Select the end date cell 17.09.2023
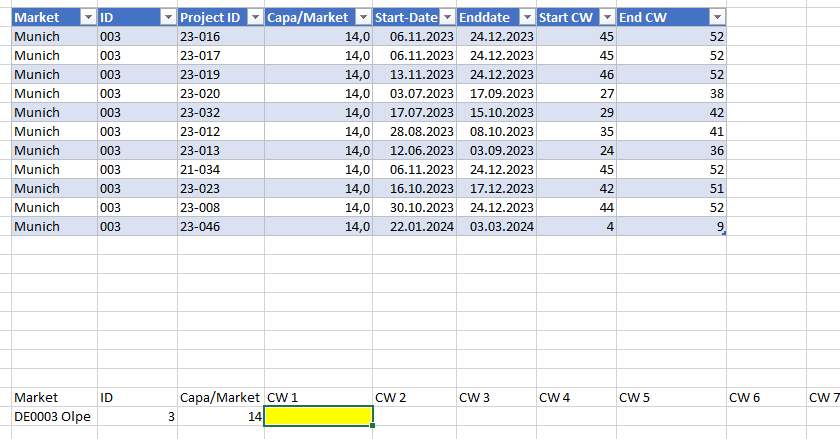Screen dimensions: 840x439 pos(497,93)
